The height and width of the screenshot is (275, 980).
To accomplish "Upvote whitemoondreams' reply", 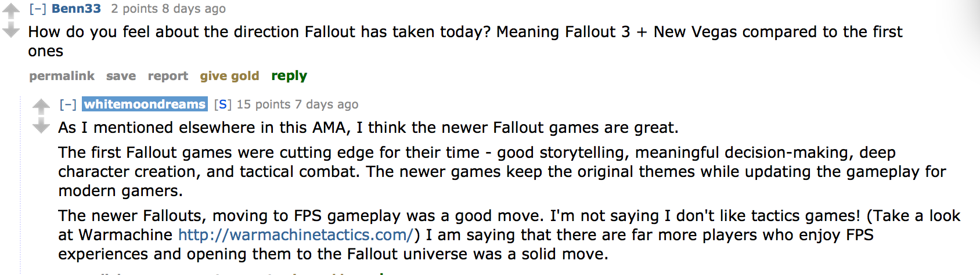I will (x=41, y=107).
